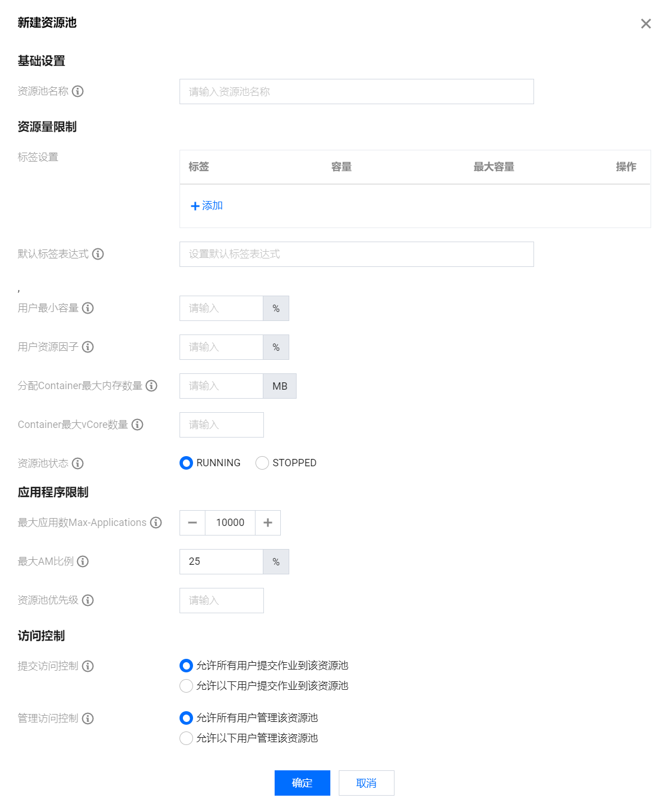Click the info icon next to Container最大vCore数量
The image size is (668, 812).
(x=137, y=425)
